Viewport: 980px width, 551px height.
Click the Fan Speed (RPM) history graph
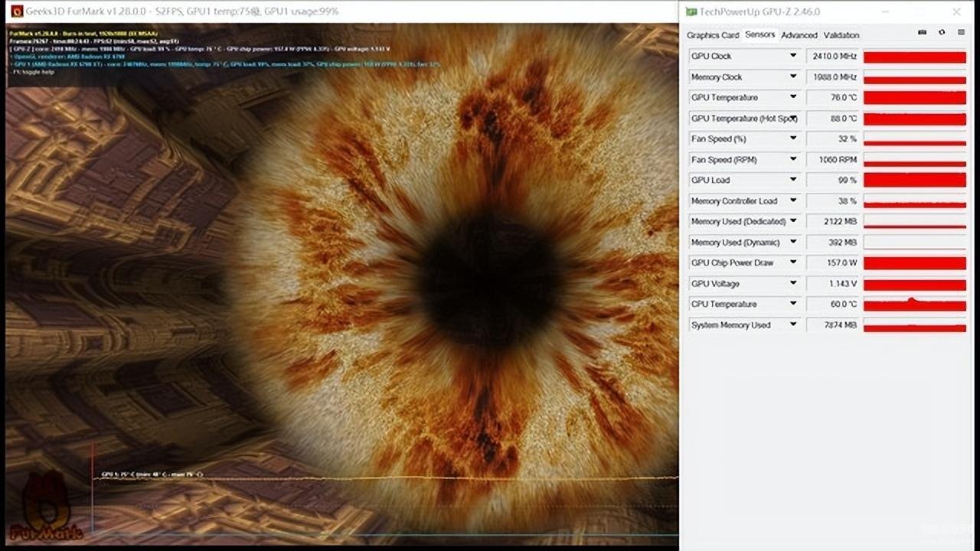pos(915,159)
